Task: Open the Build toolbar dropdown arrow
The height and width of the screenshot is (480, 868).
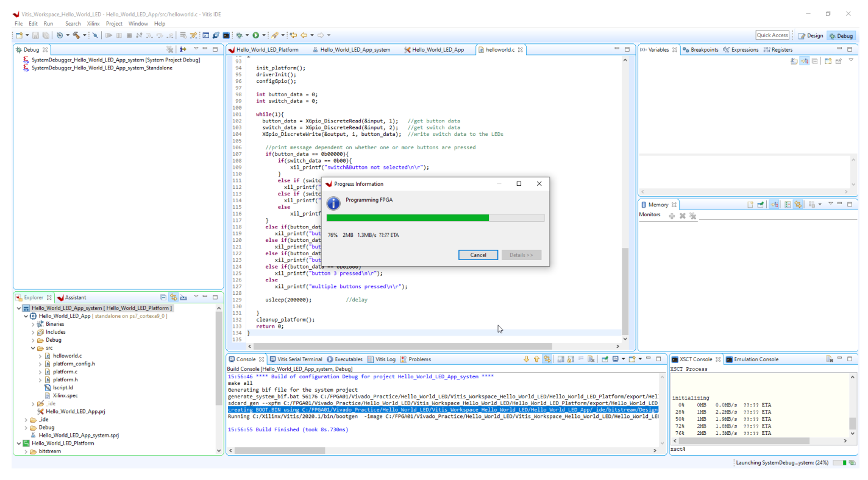Action: coord(84,35)
